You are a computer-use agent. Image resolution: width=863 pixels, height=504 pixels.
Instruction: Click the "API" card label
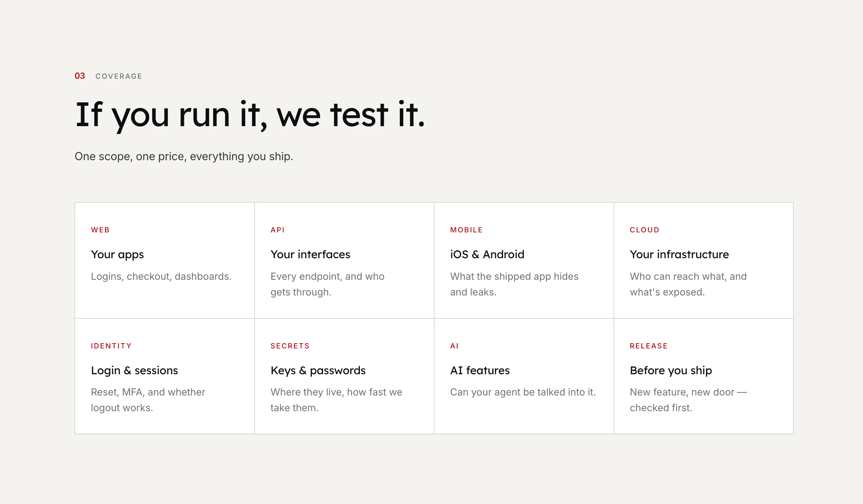click(278, 230)
